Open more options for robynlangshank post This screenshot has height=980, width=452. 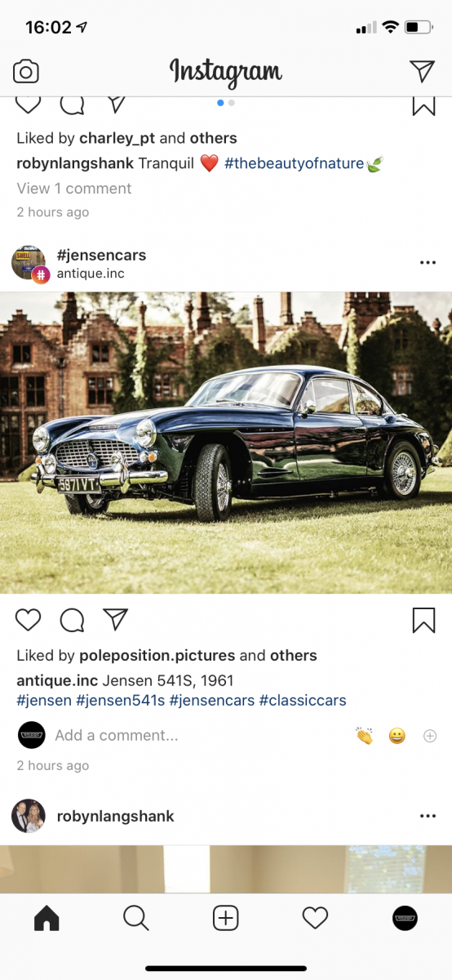point(428,816)
